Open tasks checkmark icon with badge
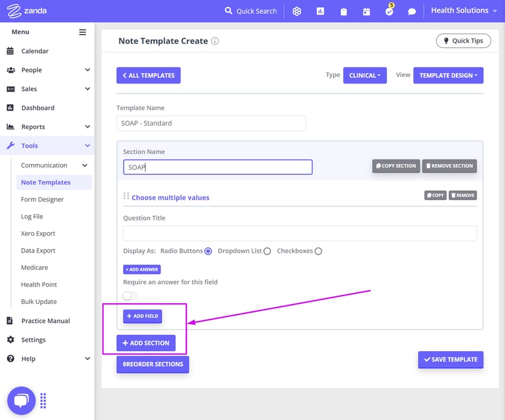The image size is (505, 420). coord(389,11)
